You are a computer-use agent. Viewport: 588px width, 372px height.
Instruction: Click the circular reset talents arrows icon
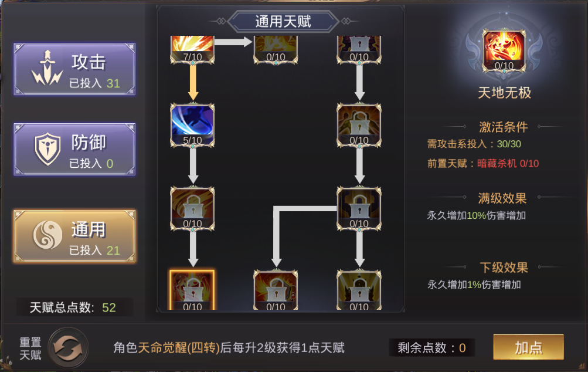(x=68, y=347)
